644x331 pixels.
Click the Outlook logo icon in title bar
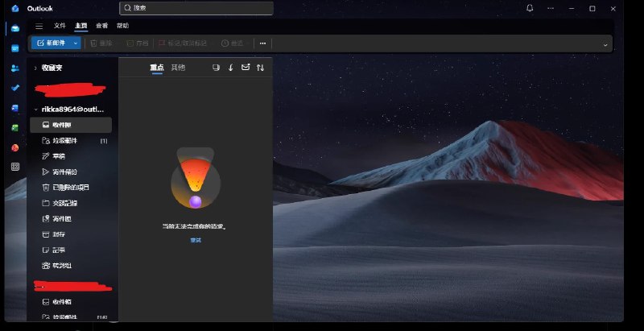pyautogui.click(x=15, y=8)
